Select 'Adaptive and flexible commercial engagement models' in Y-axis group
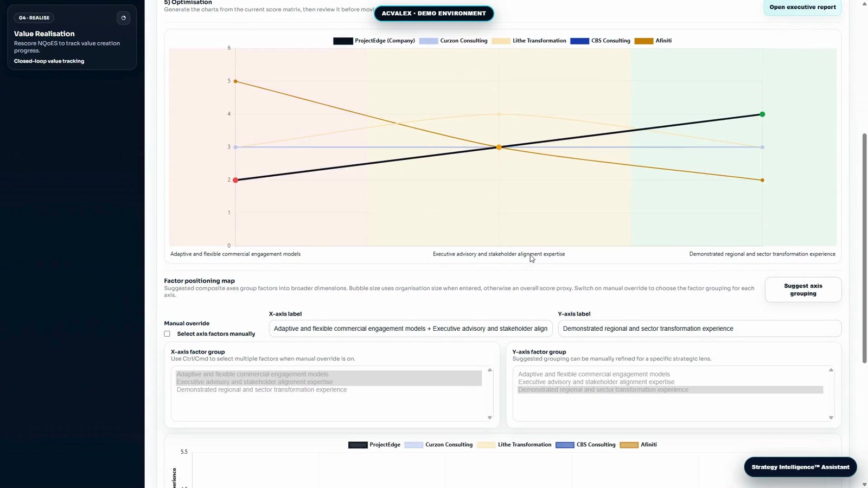The image size is (868, 488). click(671, 374)
